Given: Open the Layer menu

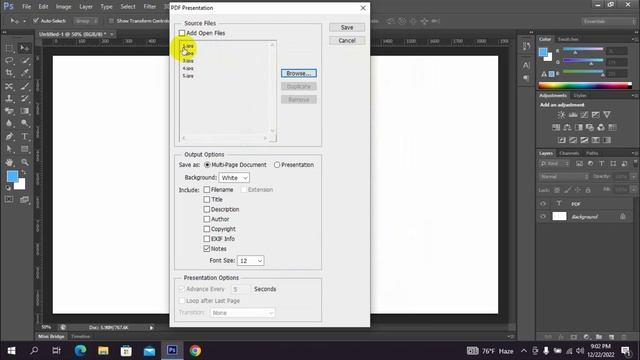Looking at the screenshot, I should pos(86,7).
